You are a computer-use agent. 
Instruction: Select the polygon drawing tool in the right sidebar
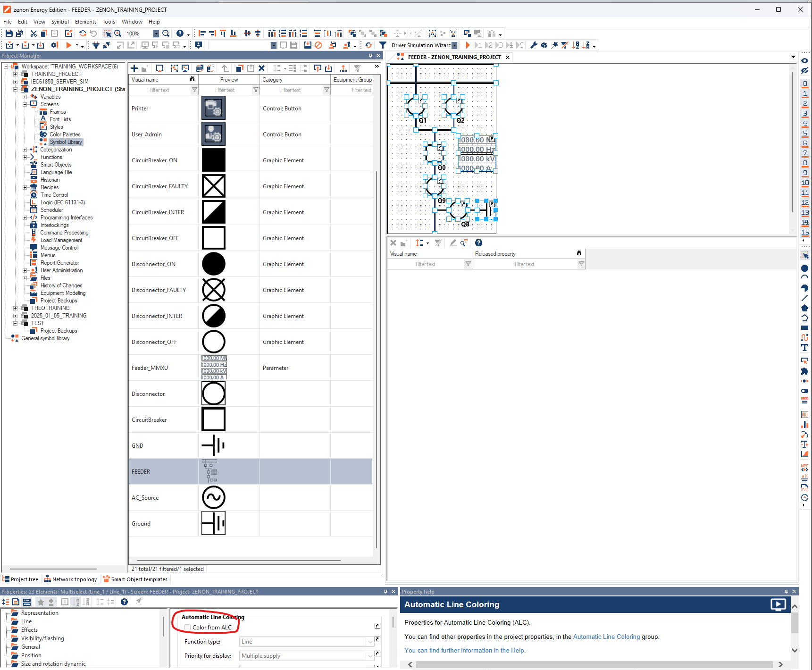805,308
